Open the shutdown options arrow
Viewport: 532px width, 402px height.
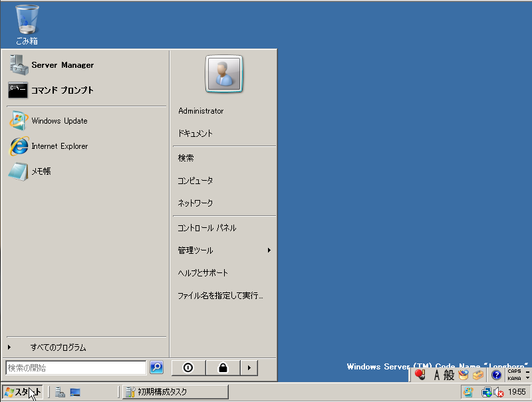point(249,367)
